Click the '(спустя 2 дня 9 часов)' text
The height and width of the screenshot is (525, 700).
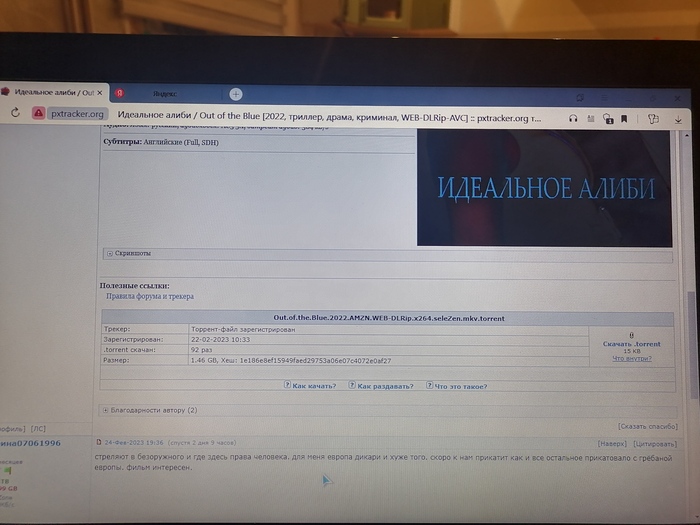pos(202,442)
